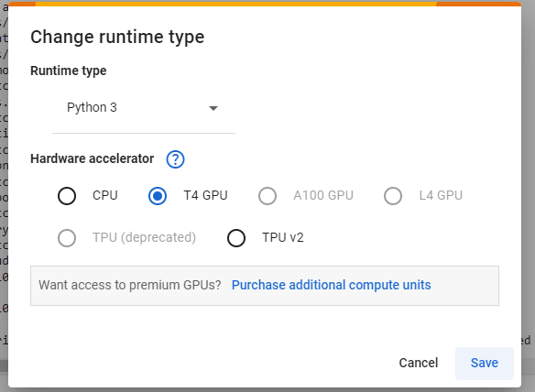Expand the Runtime type dropdown arrow

click(x=213, y=108)
